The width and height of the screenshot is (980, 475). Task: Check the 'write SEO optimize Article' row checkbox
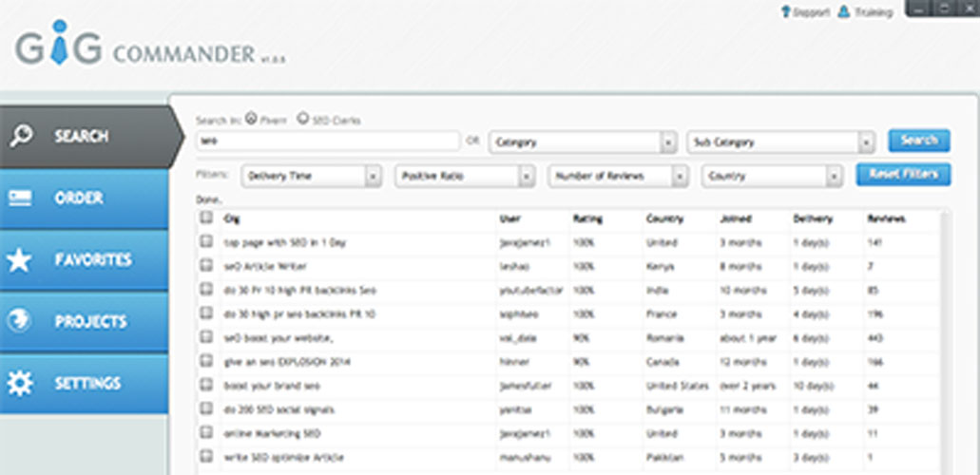[x=206, y=456]
